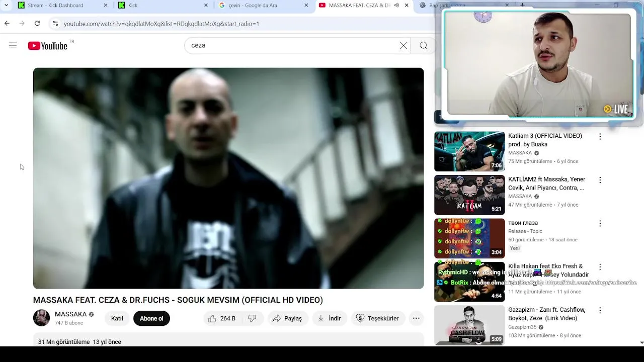Open options menu for Gazapizm Zanı video

(x=600, y=311)
